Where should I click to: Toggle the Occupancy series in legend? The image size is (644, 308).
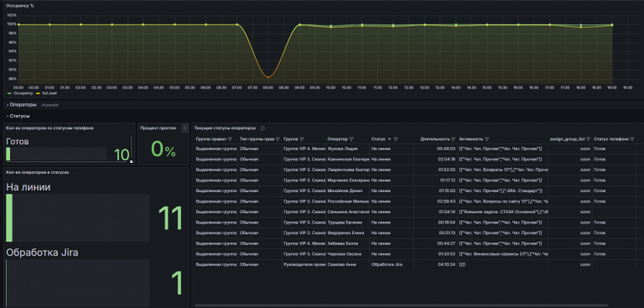tap(23, 93)
